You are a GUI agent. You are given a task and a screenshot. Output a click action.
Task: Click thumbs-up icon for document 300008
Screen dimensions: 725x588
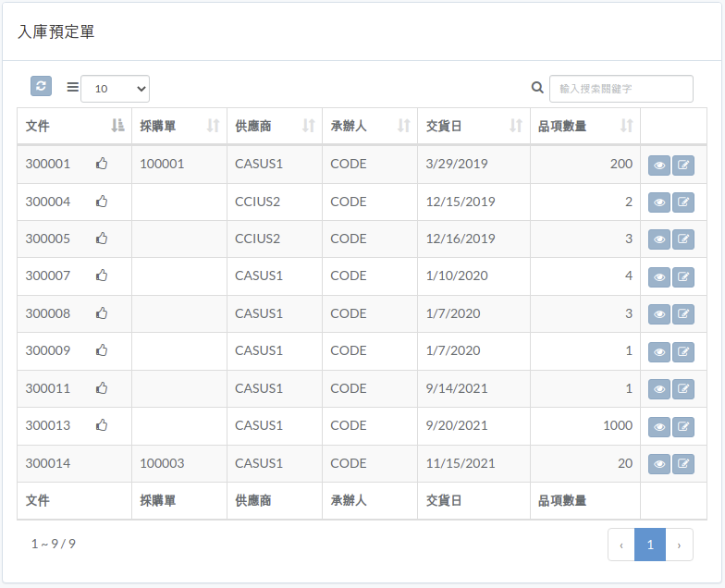pos(102,312)
